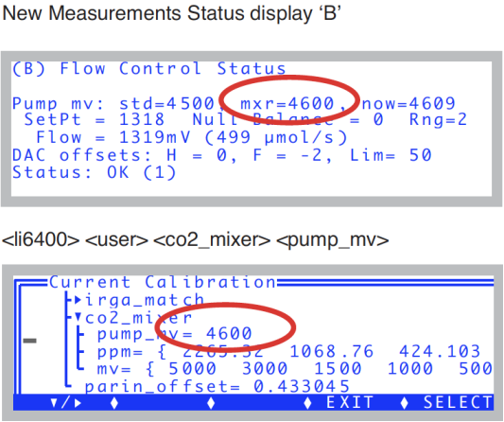The image size is (504, 422).
Task: Click the DAC offsets Lim= 50 value
Action: (x=391, y=155)
